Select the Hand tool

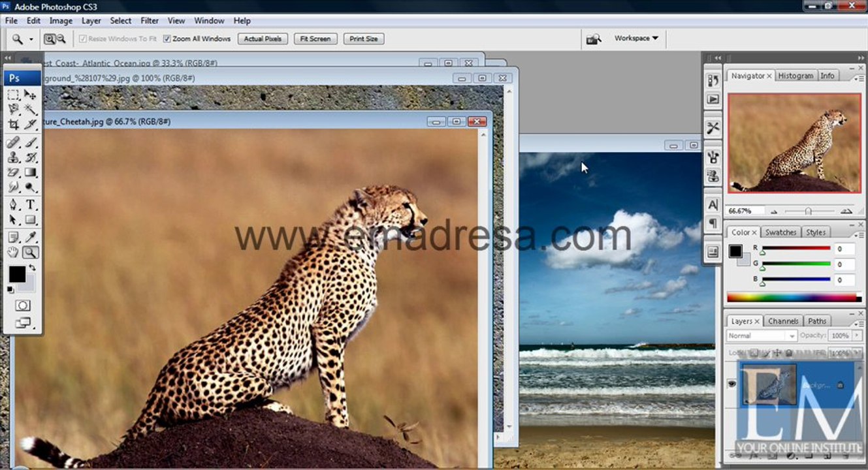point(14,253)
